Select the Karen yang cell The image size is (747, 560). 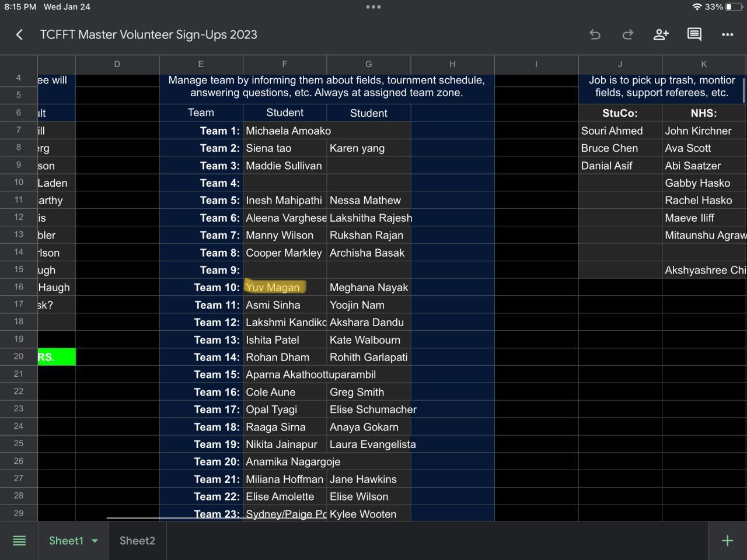point(369,148)
